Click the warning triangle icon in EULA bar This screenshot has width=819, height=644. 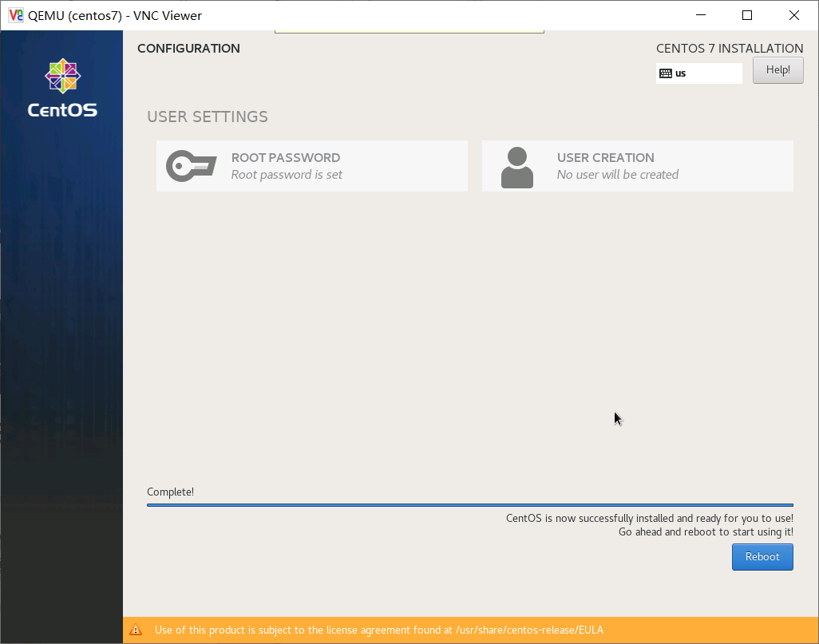click(136, 630)
